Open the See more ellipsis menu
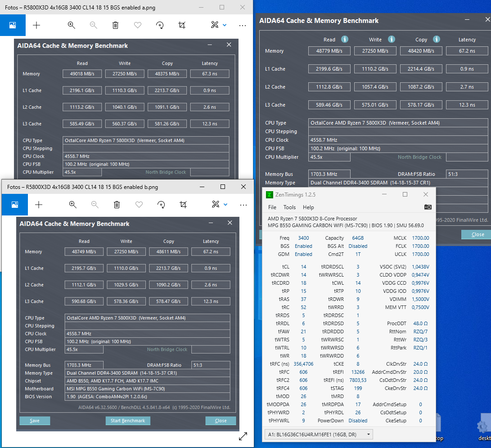 coord(242,25)
